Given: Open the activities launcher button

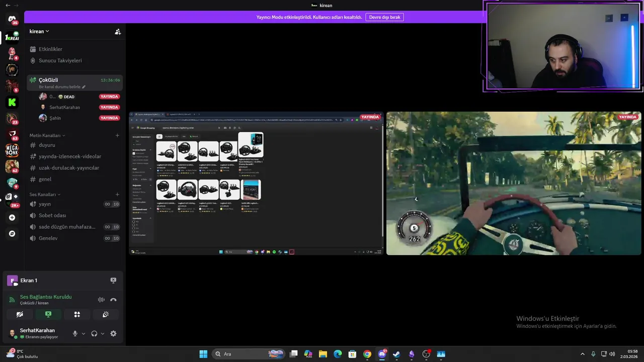Looking at the screenshot, I should click(x=77, y=314).
